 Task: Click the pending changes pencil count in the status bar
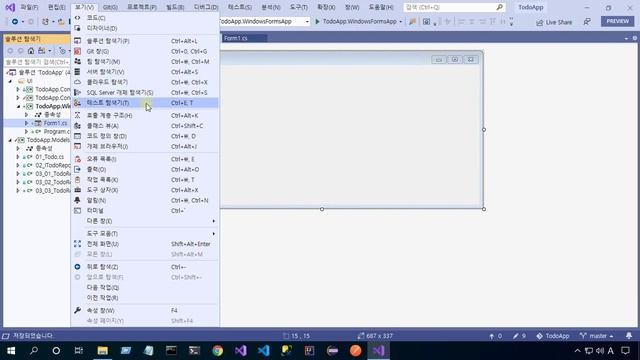click(519, 336)
